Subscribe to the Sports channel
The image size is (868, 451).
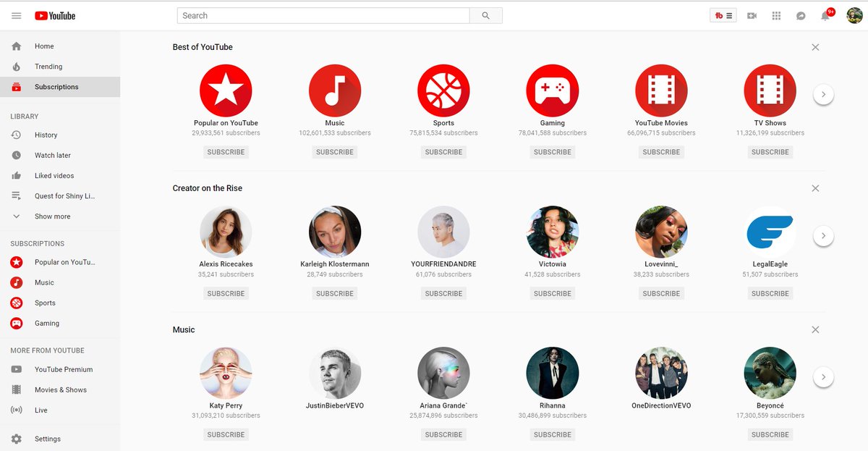pyautogui.click(x=443, y=152)
